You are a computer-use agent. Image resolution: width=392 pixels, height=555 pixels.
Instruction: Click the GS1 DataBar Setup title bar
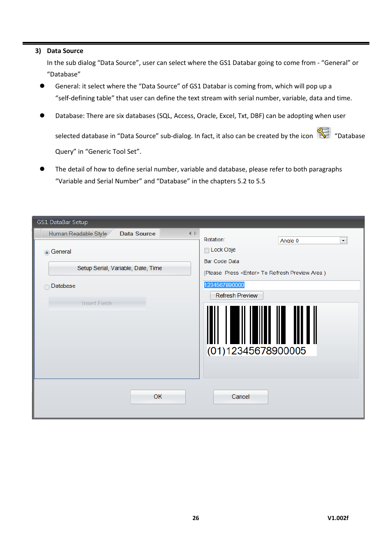[x=198, y=222]
